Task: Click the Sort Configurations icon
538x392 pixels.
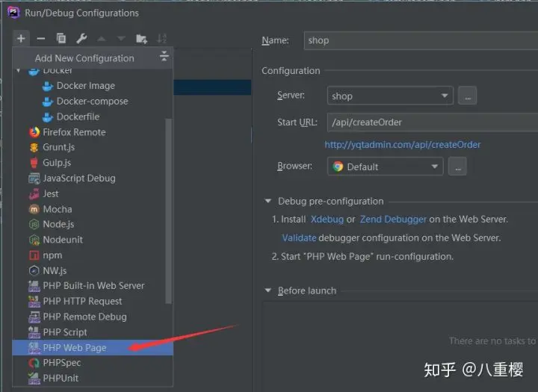Action: [161, 39]
